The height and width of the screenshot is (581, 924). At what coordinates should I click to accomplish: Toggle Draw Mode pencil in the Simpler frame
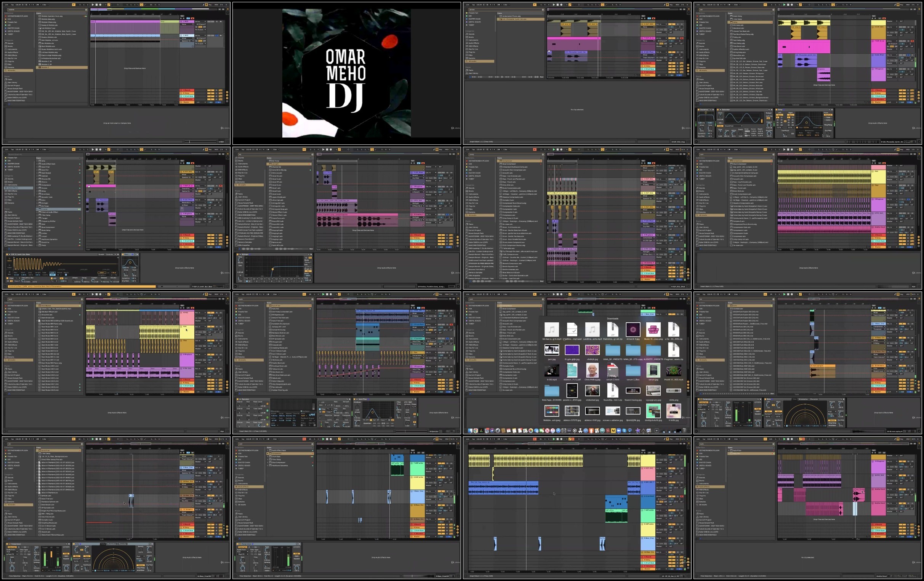coord(204,149)
